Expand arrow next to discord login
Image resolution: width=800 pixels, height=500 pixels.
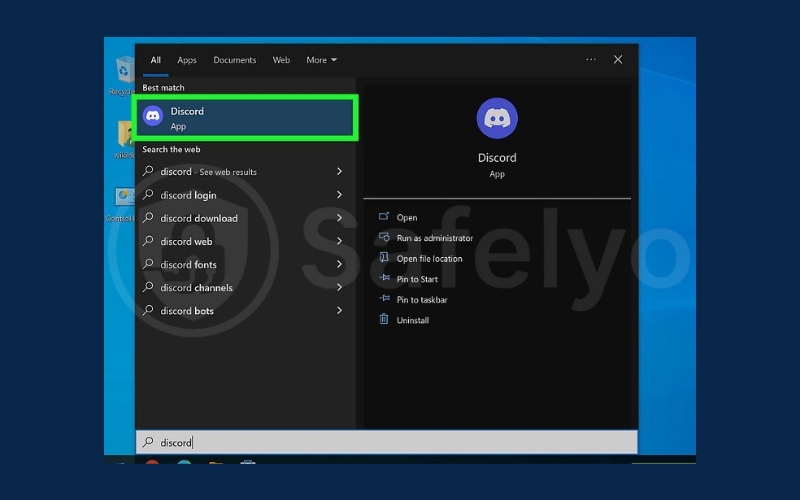(x=339, y=195)
